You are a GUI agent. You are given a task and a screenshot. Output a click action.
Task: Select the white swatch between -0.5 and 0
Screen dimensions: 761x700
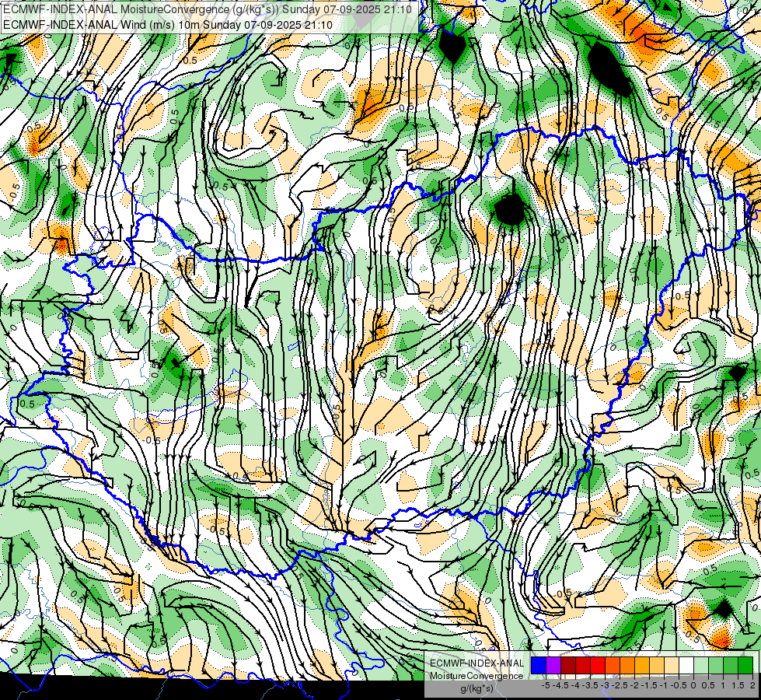(x=686, y=666)
